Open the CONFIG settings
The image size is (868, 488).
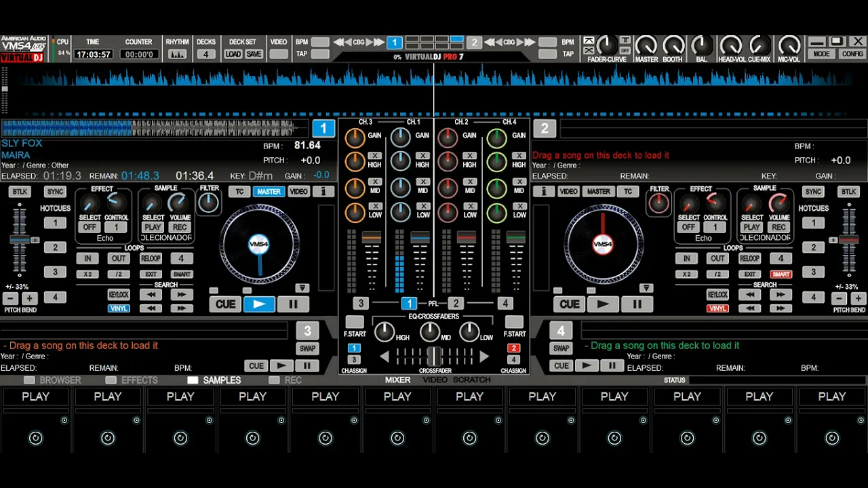pos(852,54)
